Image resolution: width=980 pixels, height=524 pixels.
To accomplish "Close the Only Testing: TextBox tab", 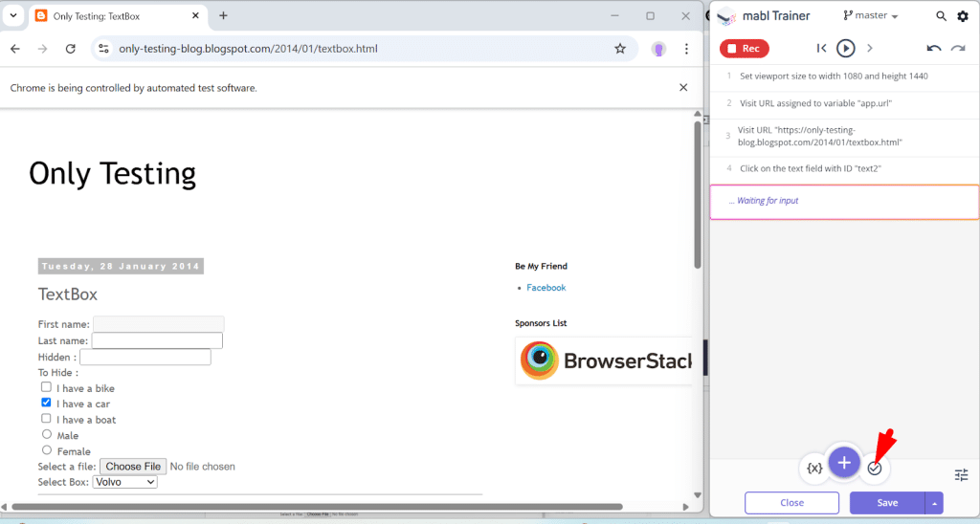I will pyautogui.click(x=195, y=15).
